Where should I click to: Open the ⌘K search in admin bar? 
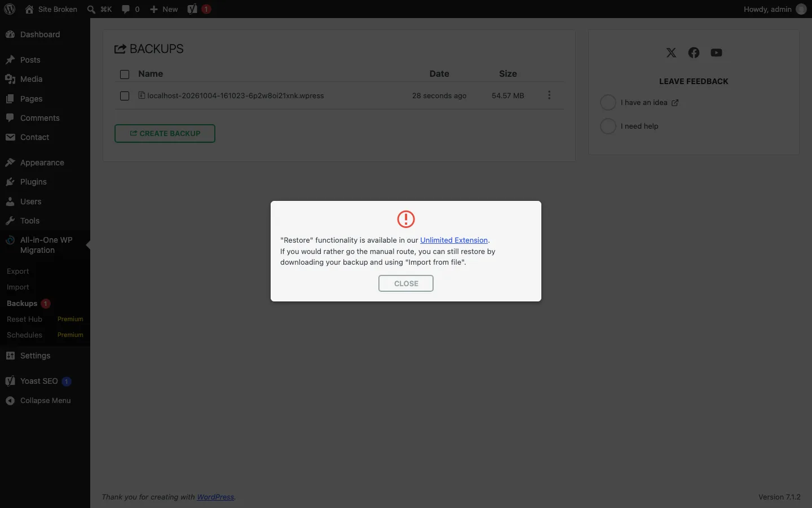99,9
